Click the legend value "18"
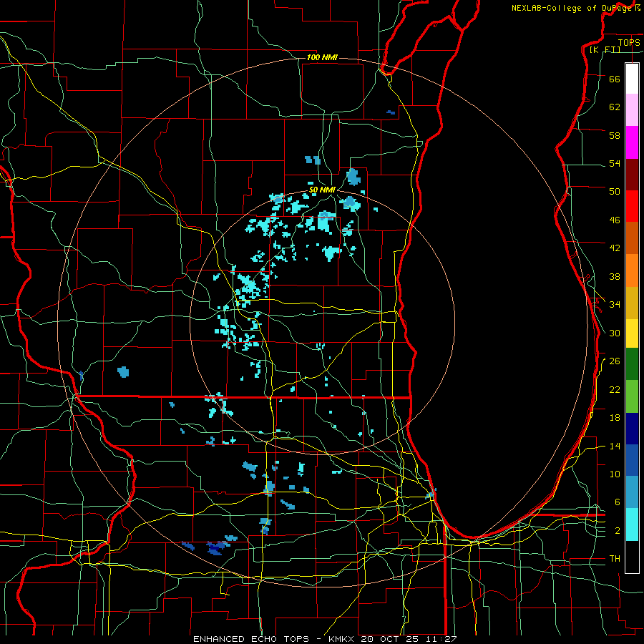Image resolution: width=644 pixels, height=644 pixels. (615, 418)
